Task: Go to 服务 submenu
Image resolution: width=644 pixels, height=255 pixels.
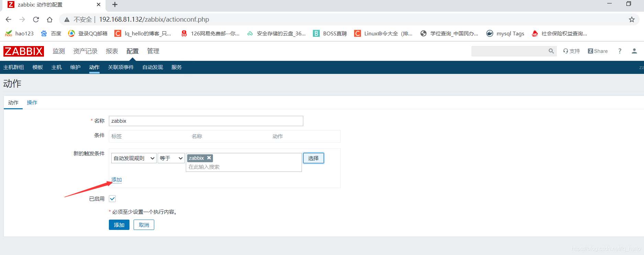Action: pos(177,67)
